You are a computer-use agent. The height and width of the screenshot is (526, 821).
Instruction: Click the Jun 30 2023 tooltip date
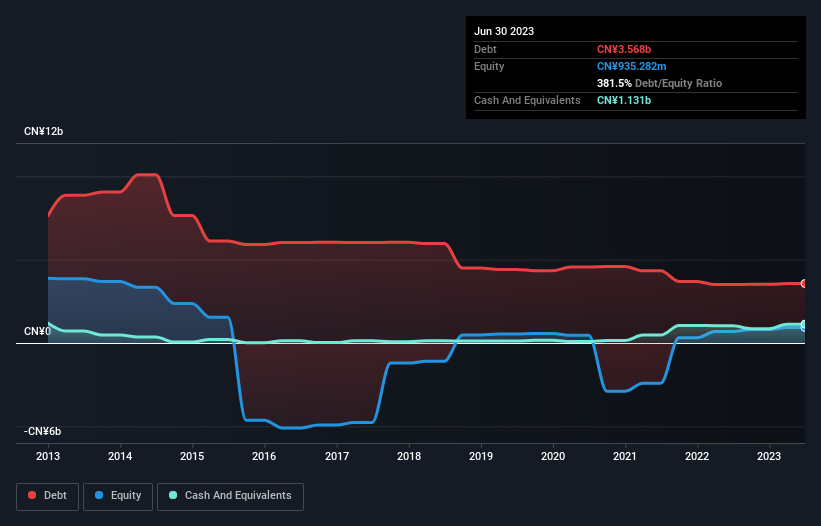click(504, 31)
